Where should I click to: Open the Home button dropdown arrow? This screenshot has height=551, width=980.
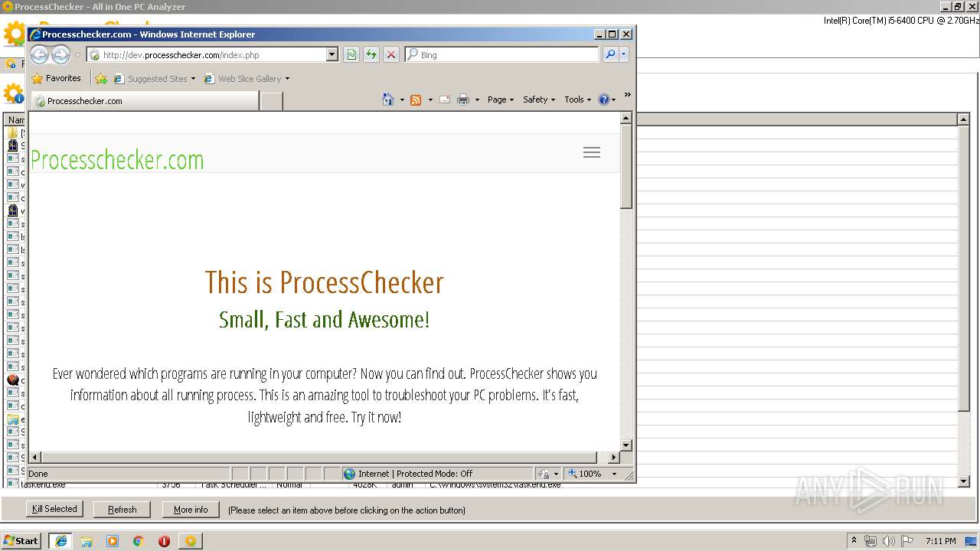[x=402, y=99]
